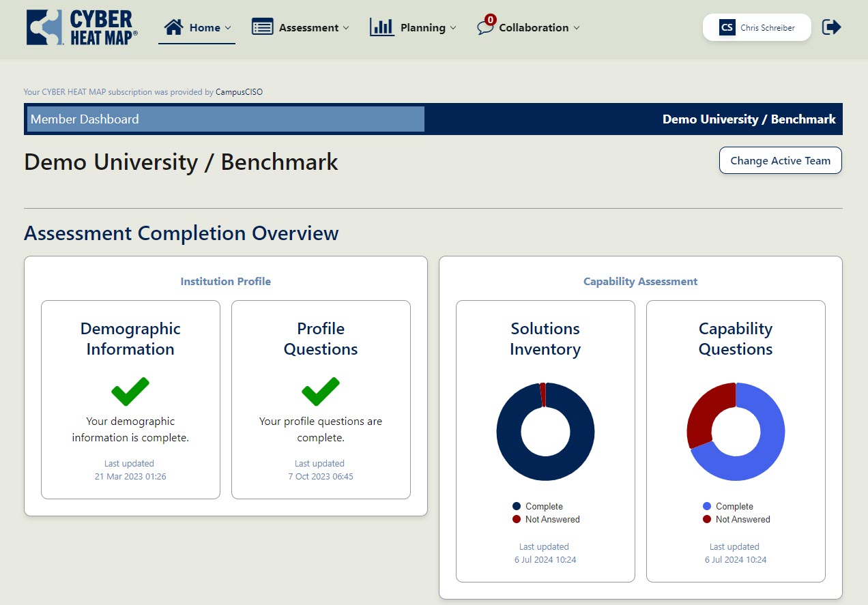Screen dimensions: 868x605
Task: Follow the CampusCISO link
Action: click(x=239, y=91)
